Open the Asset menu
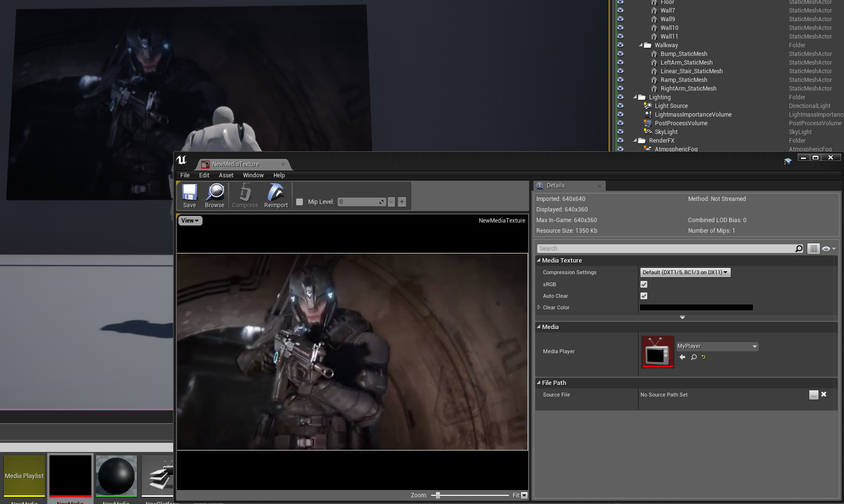Image resolution: width=844 pixels, height=504 pixels. (x=226, y=175)
